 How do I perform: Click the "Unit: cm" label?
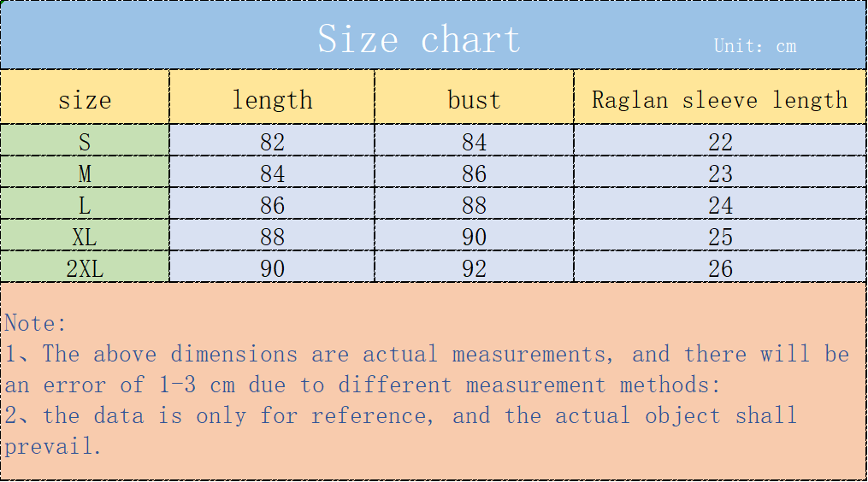755,46
